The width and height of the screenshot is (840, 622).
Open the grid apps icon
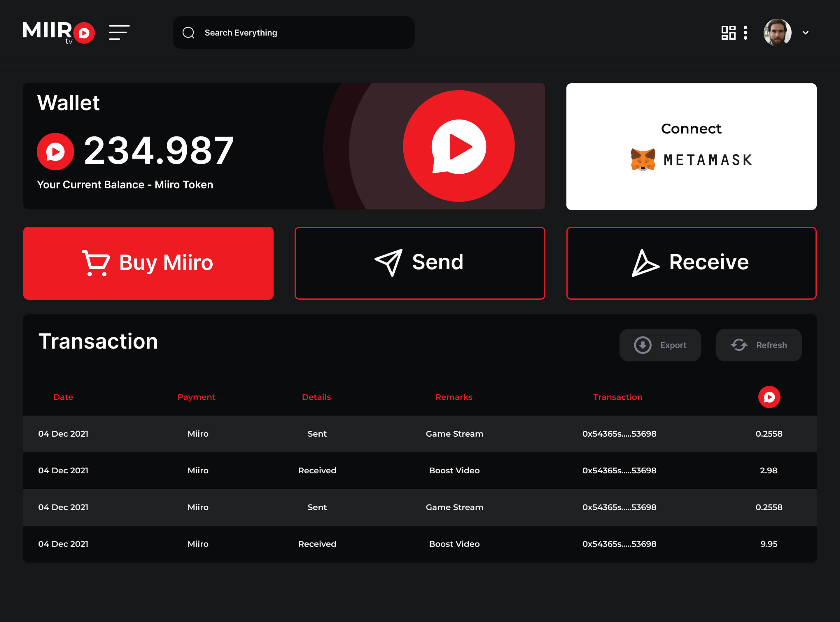728,33
